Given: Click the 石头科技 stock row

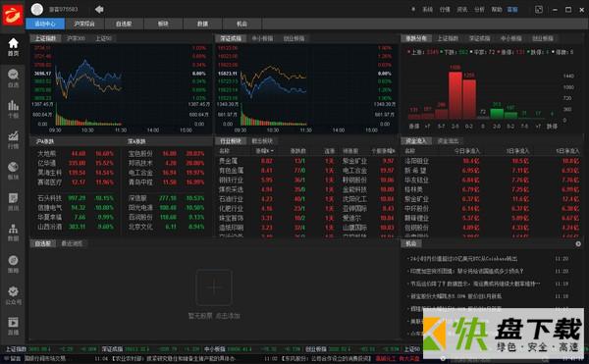Looking at the screenshot, I should [76, 198].
